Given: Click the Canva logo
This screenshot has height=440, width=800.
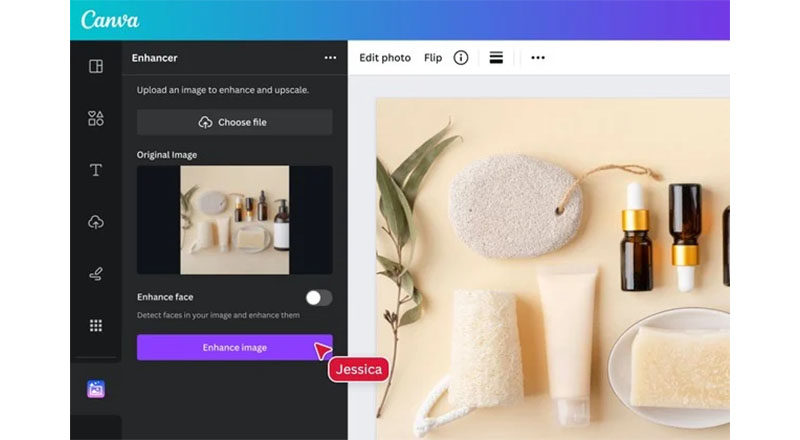Looking at the screenshot, I should (x=110, y=20).
